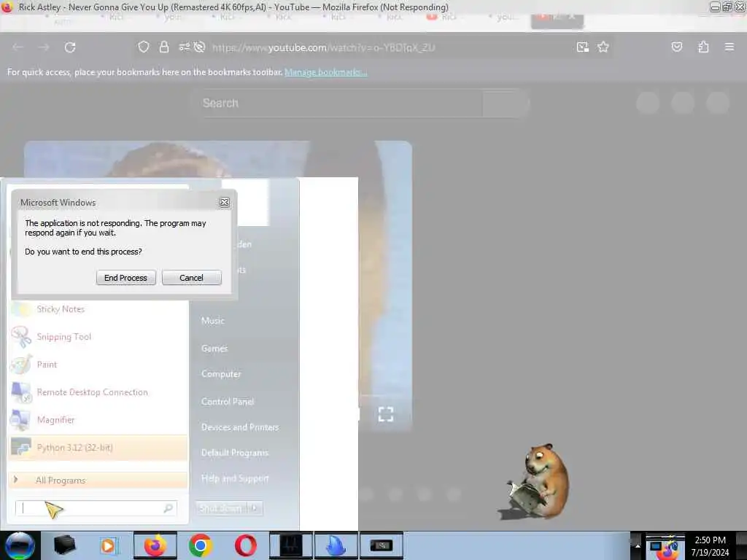The width and height of the screenshot is (747, 560).
Task: Open Computer in the Start menu
Action: coord(221,374)
